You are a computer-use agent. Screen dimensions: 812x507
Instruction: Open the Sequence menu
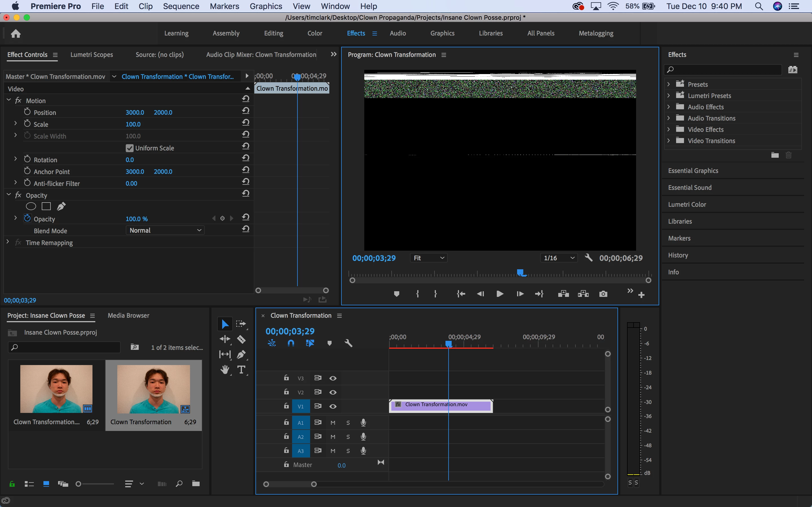coord(181,6)
